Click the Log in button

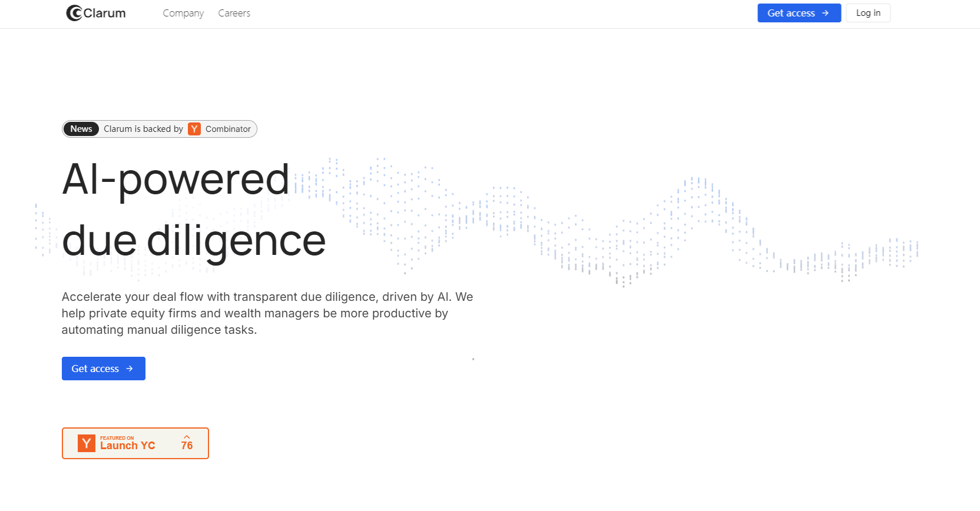pyautogui.click(x=868, y=13)
